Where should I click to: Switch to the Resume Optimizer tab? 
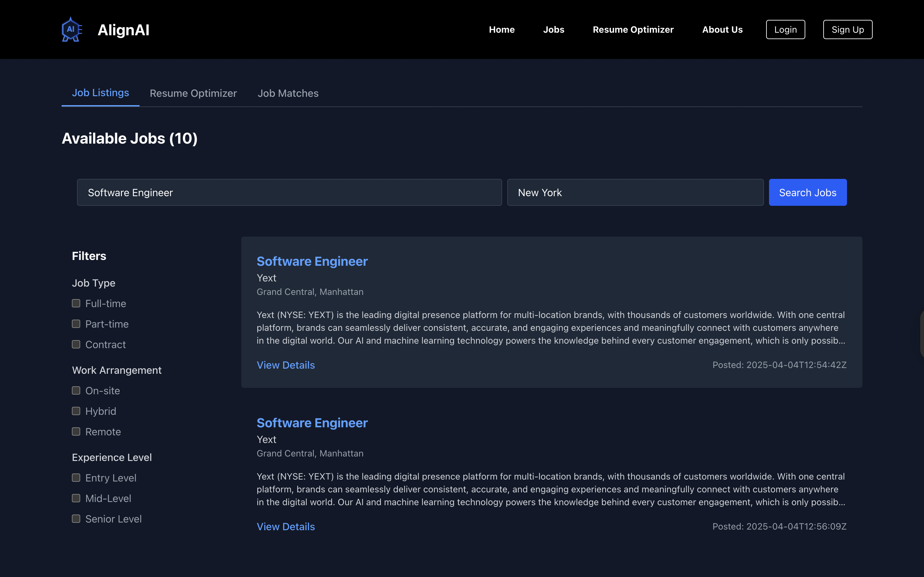pyautogui.click(x=193, y=93)
